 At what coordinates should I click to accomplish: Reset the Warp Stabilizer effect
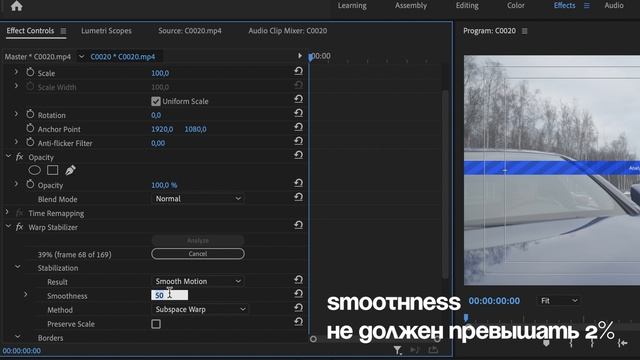pos(298,225)
